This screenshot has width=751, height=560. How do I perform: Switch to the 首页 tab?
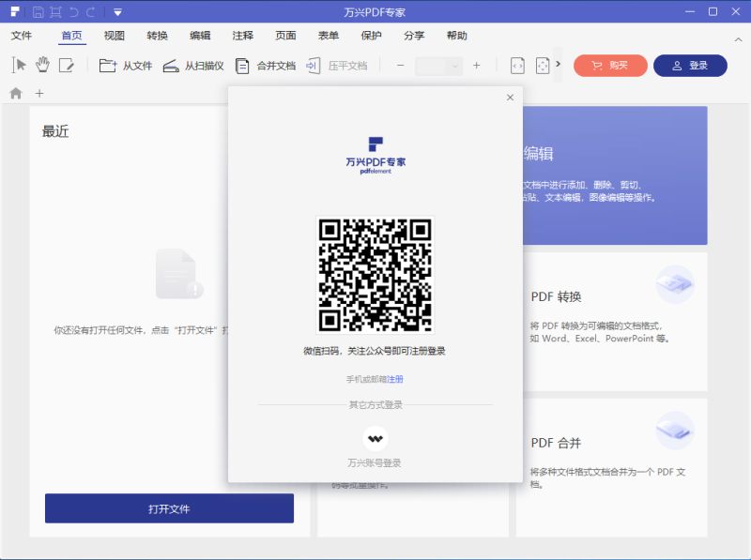[x=71, y=36]
